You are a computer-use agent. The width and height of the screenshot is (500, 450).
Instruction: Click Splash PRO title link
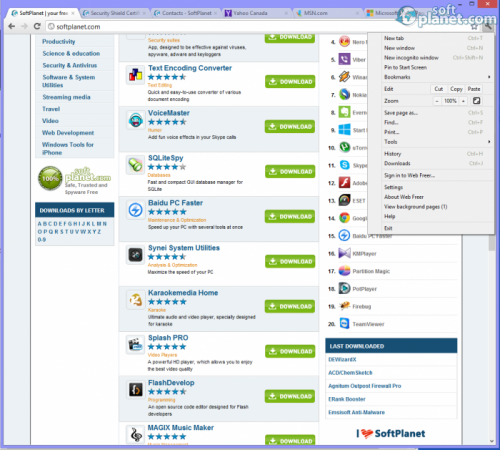(168, 338)
